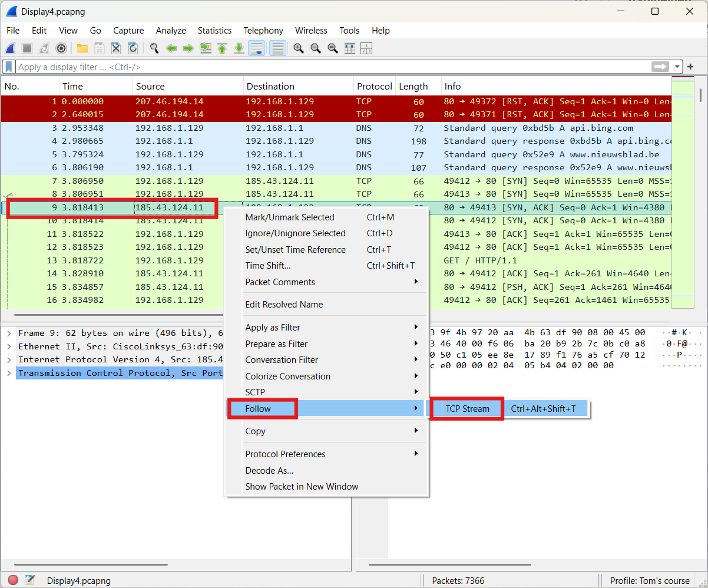Screen dimensions: 708x588
Task: Go back with the green left arrow
Action: 171,48
